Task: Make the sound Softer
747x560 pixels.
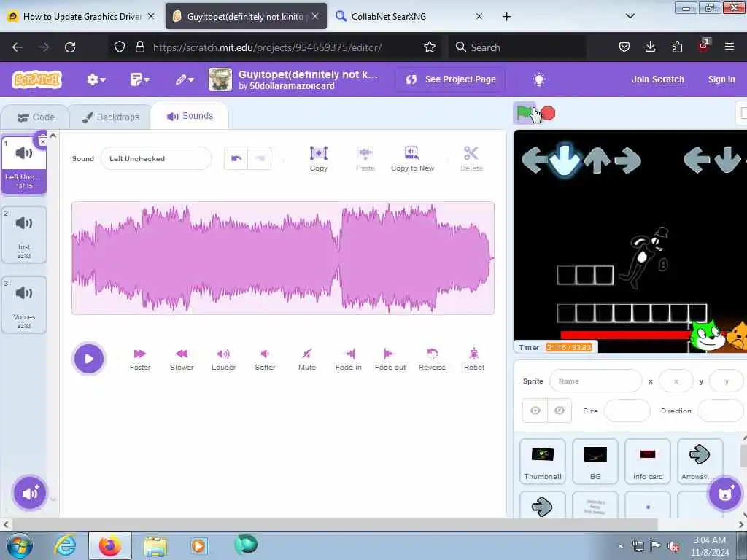Action: click(265, 359)
